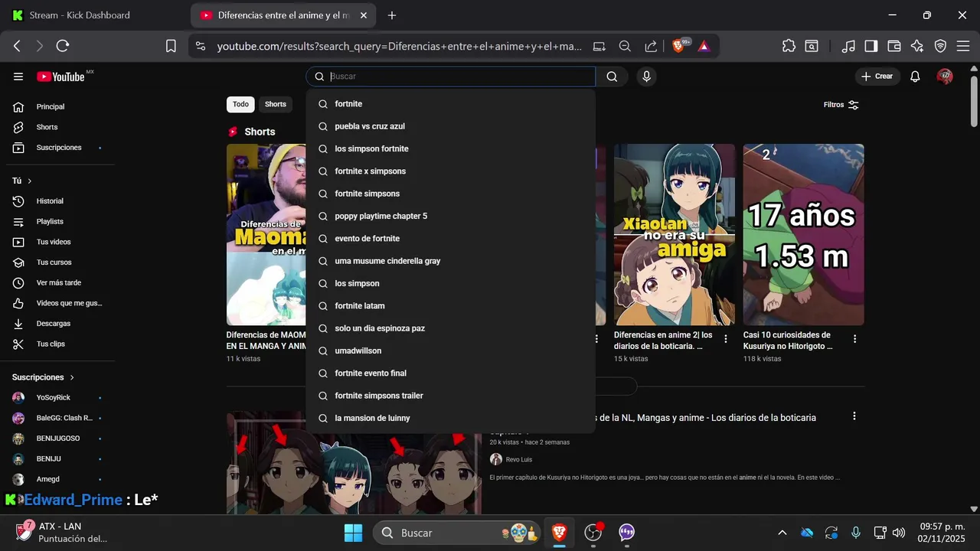The height and width of the screenshot is (551, 980).
Task: Choose suggestion 'fortnite simpsons trailer'
Action: 450,396
